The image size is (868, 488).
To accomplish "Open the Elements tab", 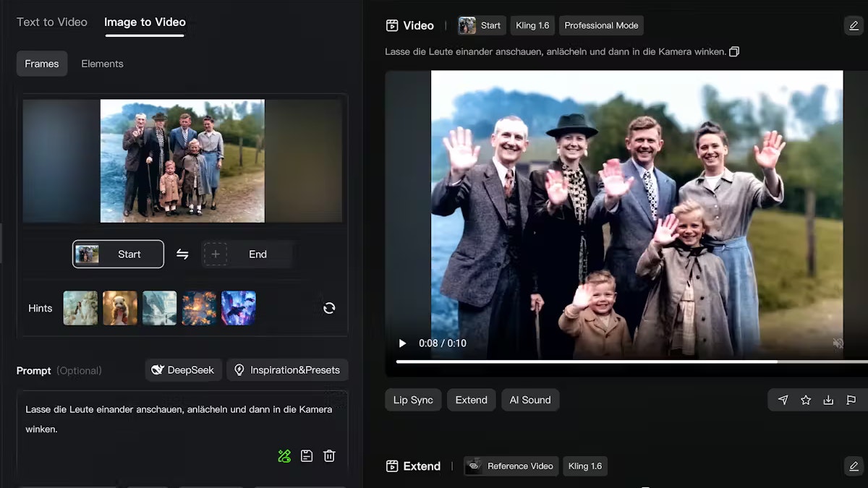I will click(102, 64).
